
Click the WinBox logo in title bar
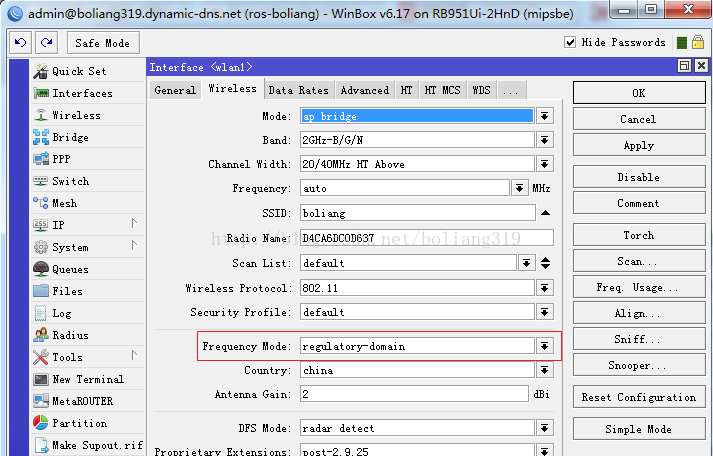pos(15,13)
